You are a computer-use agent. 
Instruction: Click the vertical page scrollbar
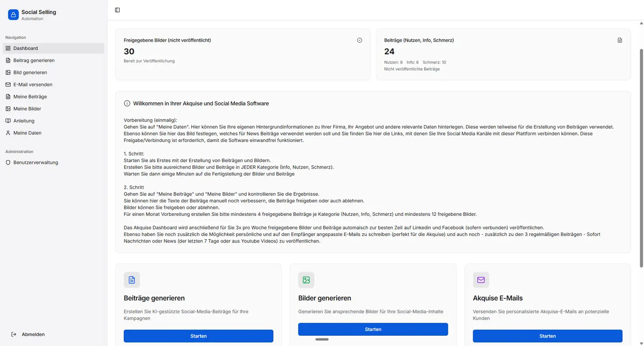tap(641, 172)
